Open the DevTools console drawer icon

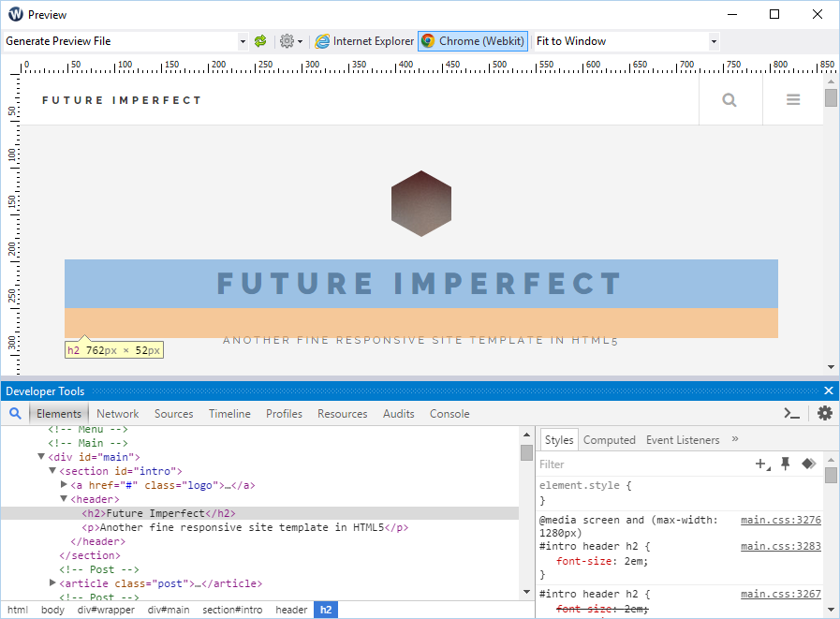click(x=791, y=413)
